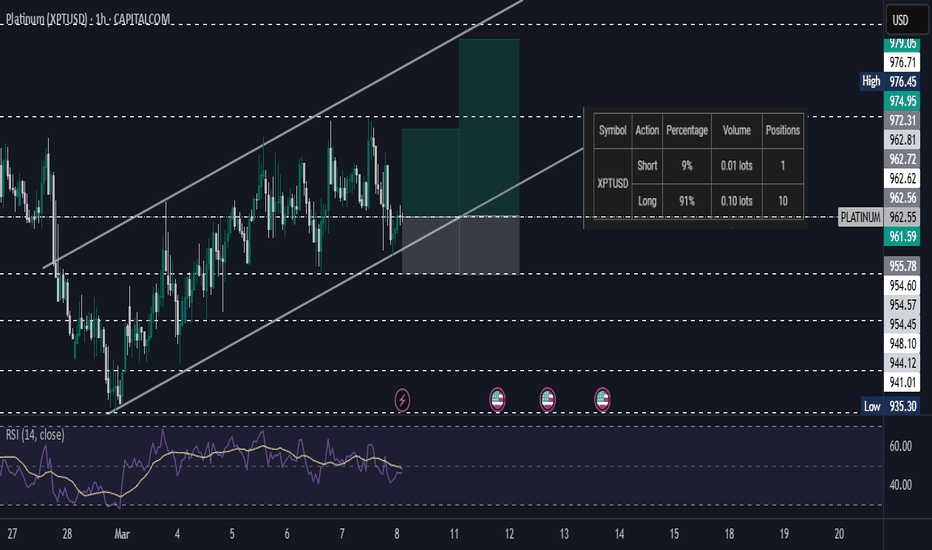The height and width of the screenshot is (550, 932).
Task: Click the Percentage column header
Action: [687, 130]
